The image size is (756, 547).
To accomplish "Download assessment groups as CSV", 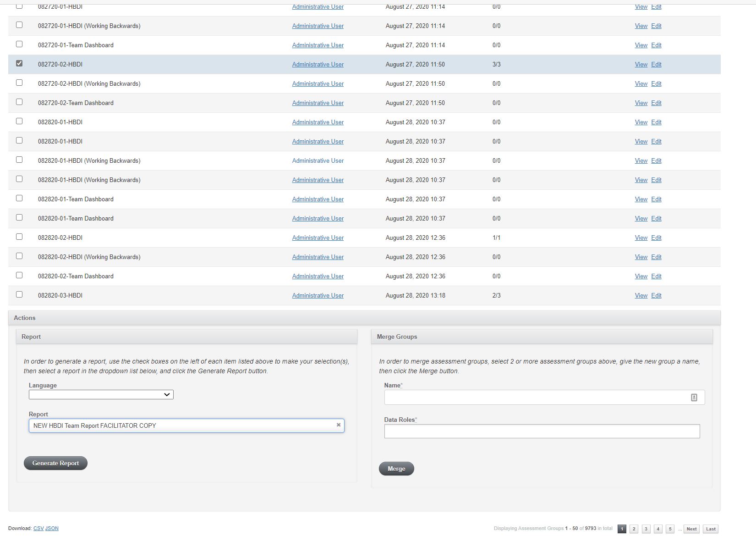I will [x=38, y=528].
